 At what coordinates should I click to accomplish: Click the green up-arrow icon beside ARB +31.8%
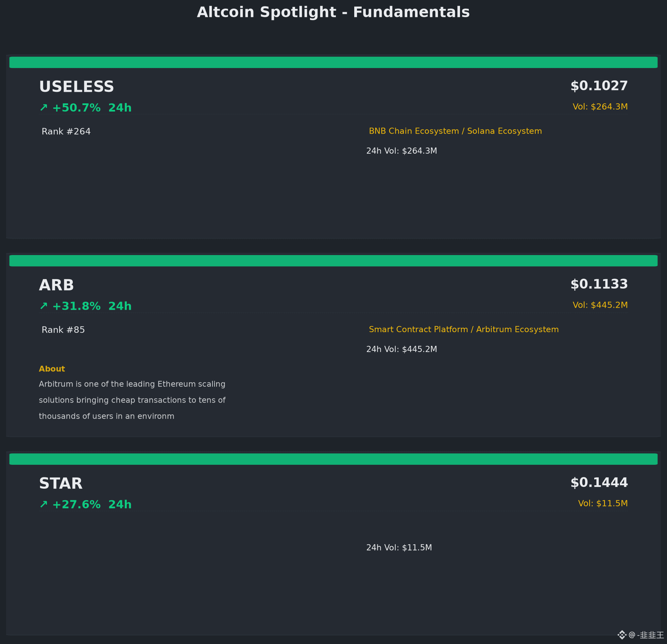point(44,306)
